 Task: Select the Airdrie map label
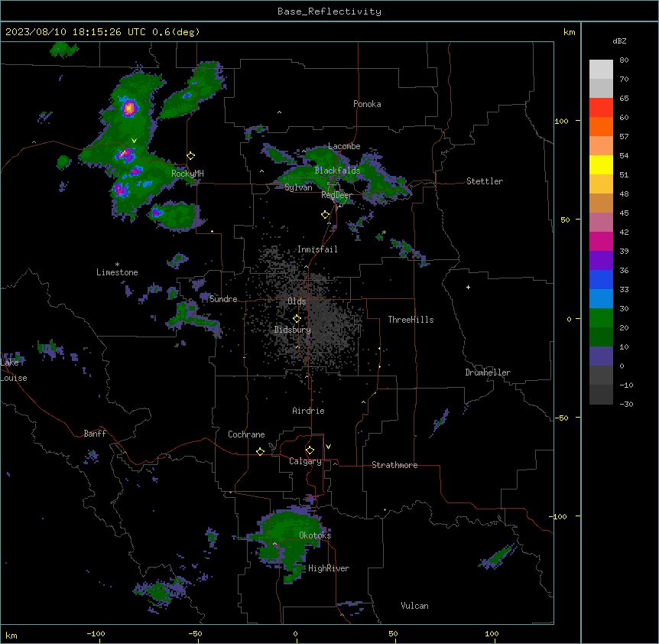coord(308,411)
